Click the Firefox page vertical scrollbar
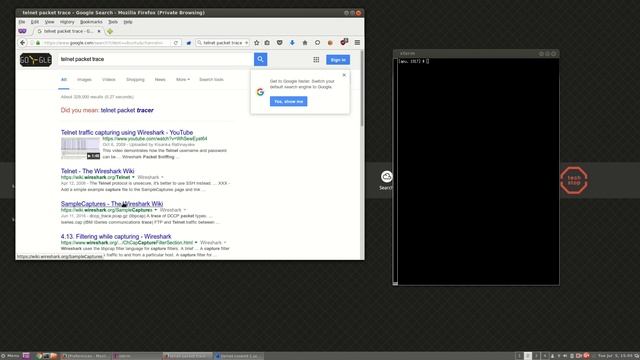 [362, 88]
